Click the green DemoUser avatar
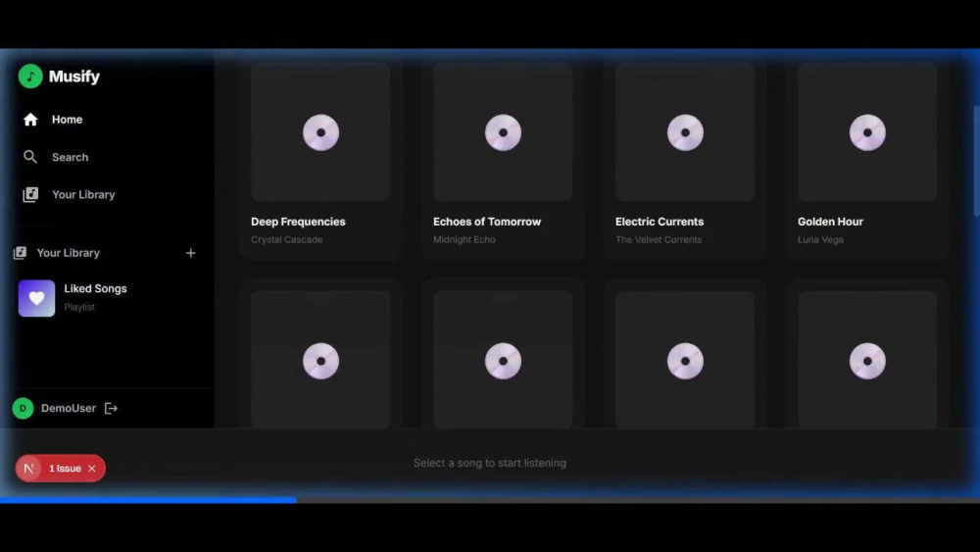 [x=24, y=408]
